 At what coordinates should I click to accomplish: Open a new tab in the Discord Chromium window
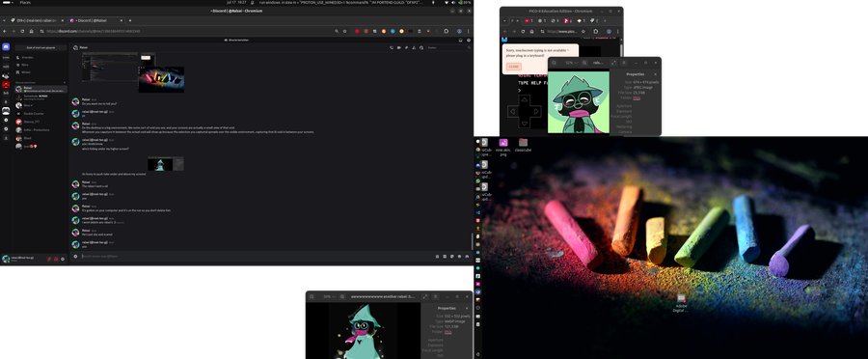(130, 20)
